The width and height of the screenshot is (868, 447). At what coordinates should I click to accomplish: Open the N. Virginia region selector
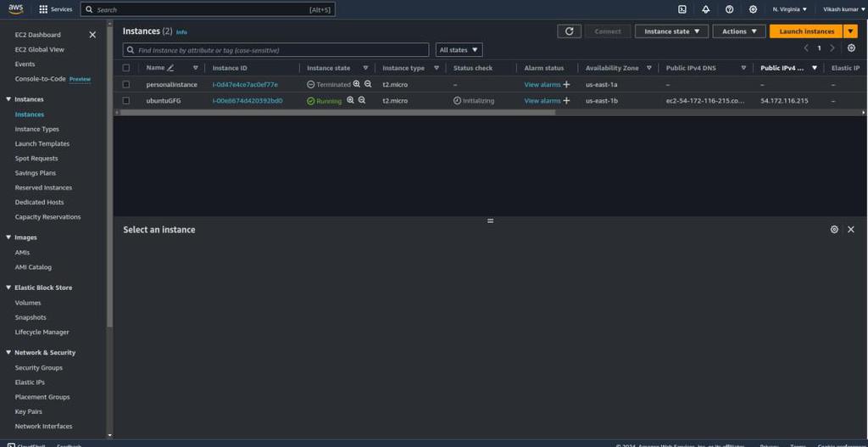[x=790, y=9]
